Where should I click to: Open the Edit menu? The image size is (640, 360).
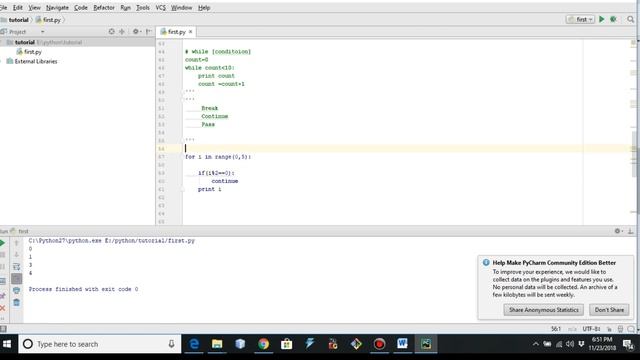[18, 7]
